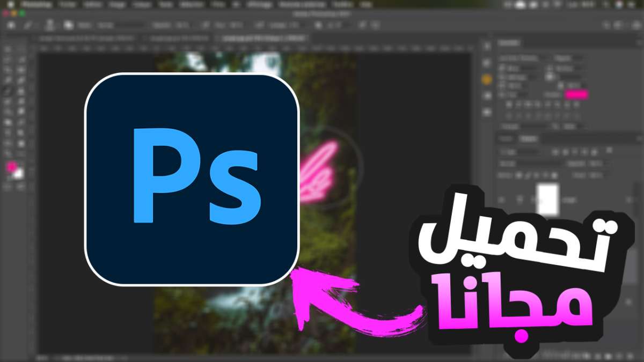Screen dimensions: 644x362
Task: Click the Home icon in the options bar
Action: (11, 25)
